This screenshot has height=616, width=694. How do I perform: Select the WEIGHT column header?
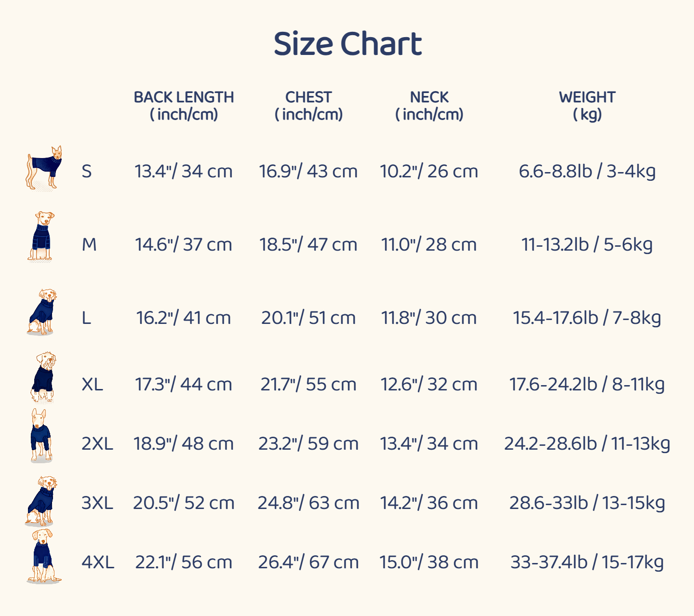[x=587, y=106]
